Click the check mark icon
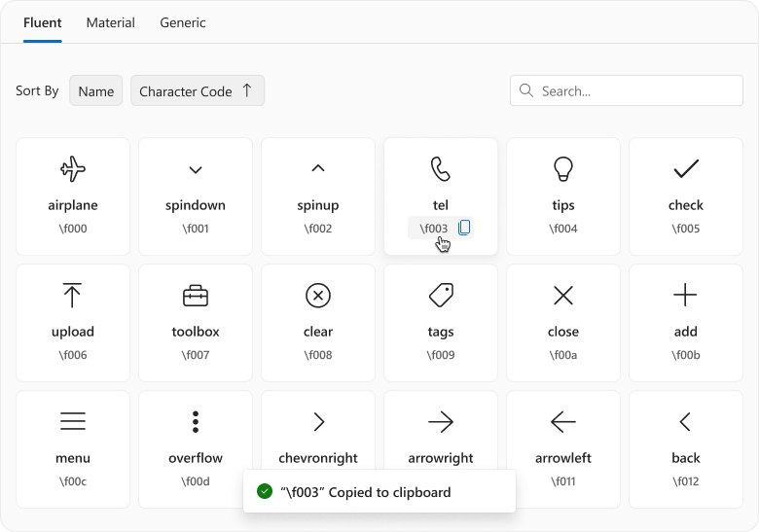This screenshot has height=532, width=759. (x=686, y=169)
